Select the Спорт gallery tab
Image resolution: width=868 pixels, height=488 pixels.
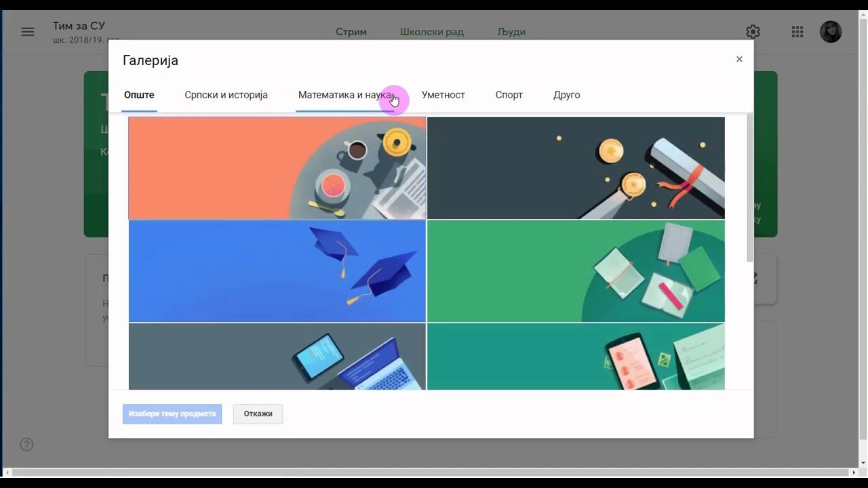[509, 95]
